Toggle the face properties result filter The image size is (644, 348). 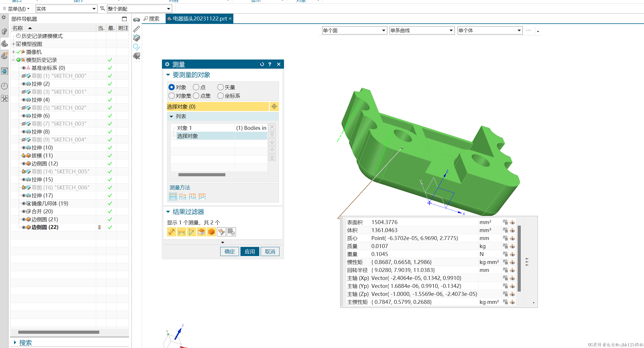tap(201, 232)
